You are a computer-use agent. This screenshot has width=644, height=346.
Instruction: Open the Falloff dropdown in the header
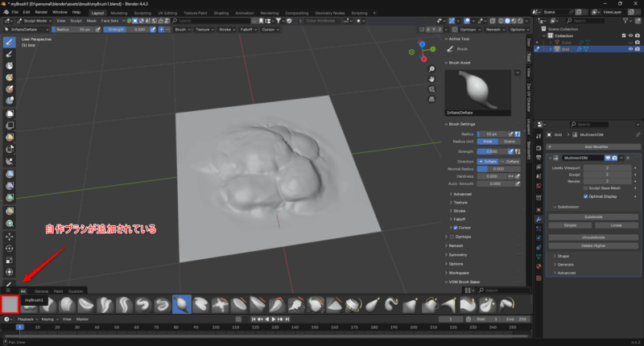click(248, 30)
